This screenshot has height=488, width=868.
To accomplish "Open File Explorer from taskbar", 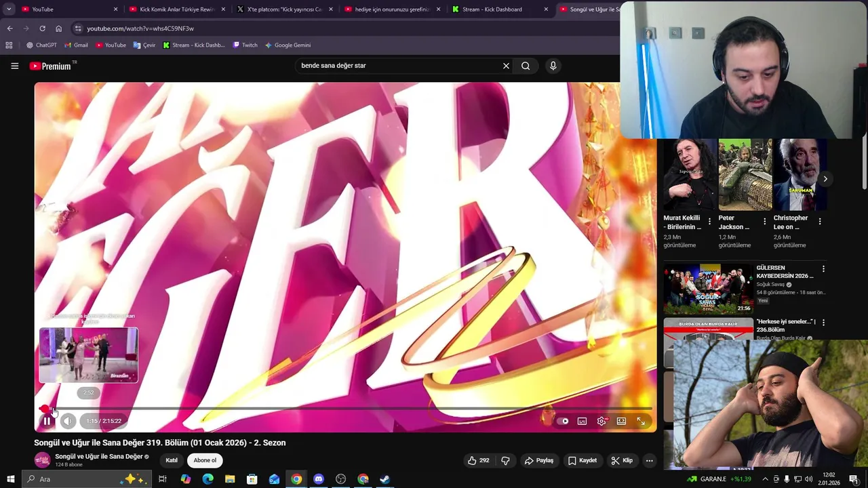I will point(230,479).
